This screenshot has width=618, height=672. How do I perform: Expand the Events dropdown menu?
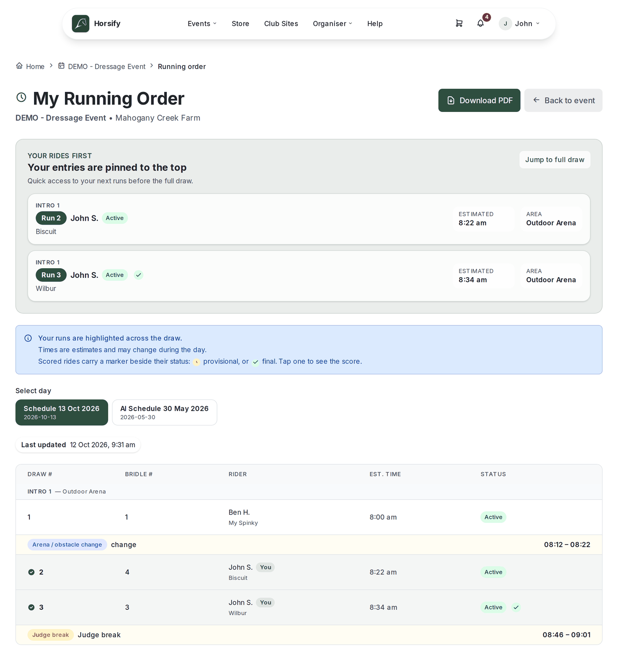202,24
